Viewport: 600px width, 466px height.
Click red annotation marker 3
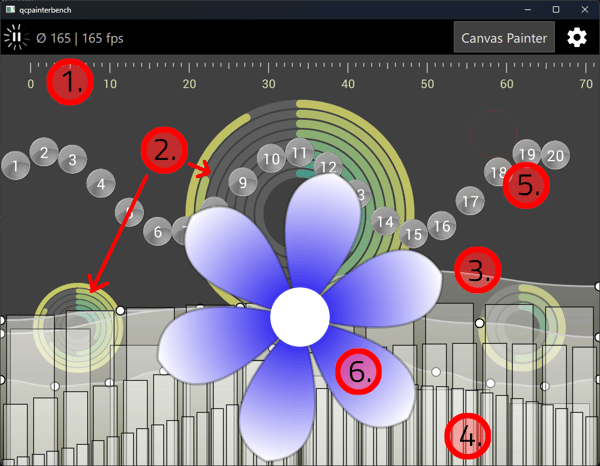click(478, 271)
